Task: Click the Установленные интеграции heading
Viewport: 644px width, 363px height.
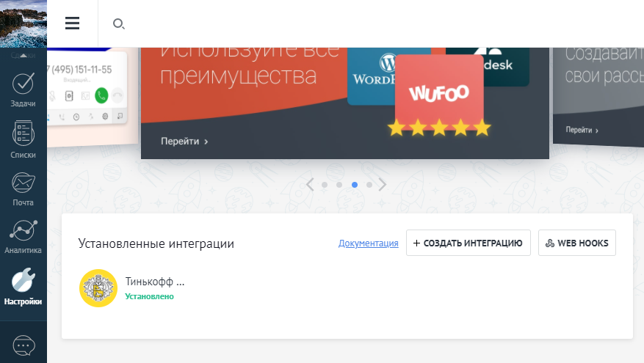Action: tap(156, 243)
